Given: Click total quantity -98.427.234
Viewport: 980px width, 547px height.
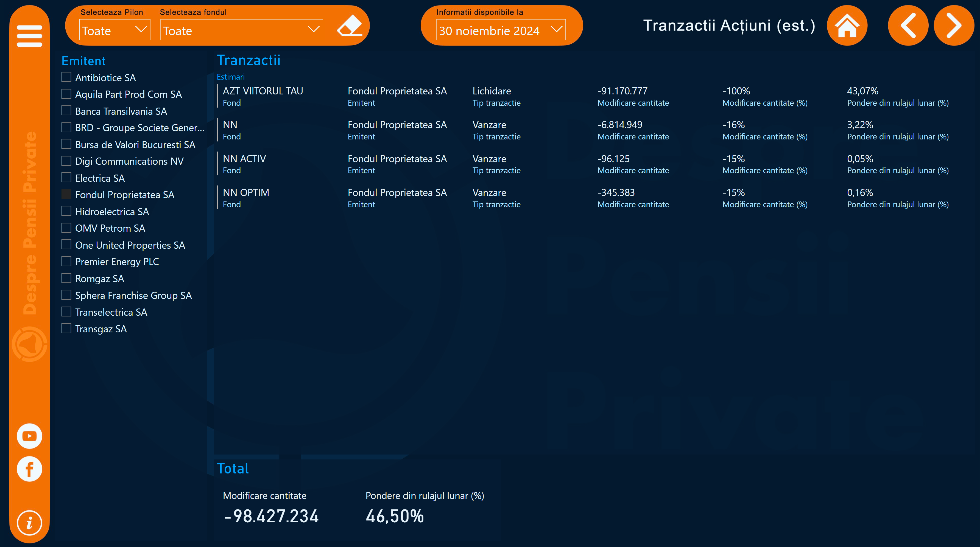Looking at the screenshot, I should pyautogui.click(x=271, y=516).
